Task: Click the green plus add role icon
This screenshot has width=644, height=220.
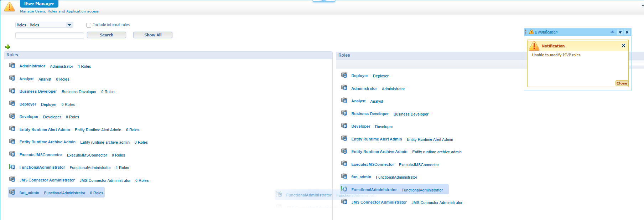Action: coord(8,47)
